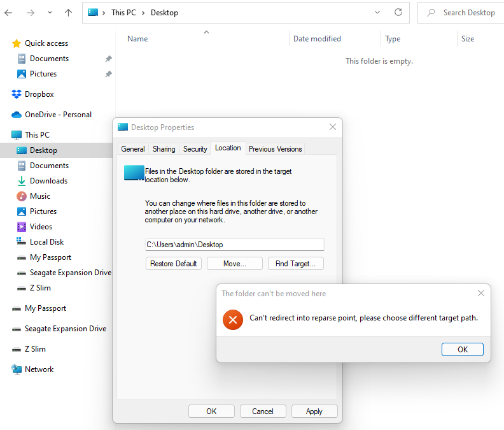Open Downloads folder in sidebar
Screen dimensions: 504x430
[48, 181]
